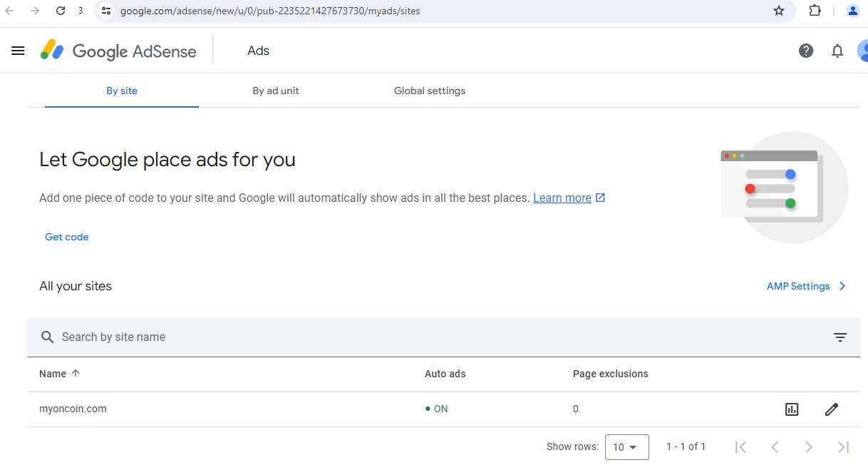The width and height of the screenshot is (868, 465).
Task: Sort by the Name column arrow
Action: [x=76, y=374]
